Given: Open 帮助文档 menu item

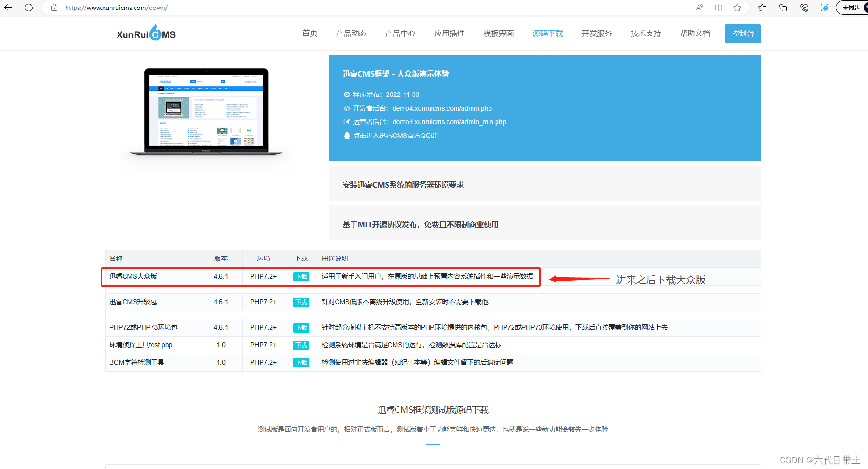Looking at the screenshot, I should [695, 33].
